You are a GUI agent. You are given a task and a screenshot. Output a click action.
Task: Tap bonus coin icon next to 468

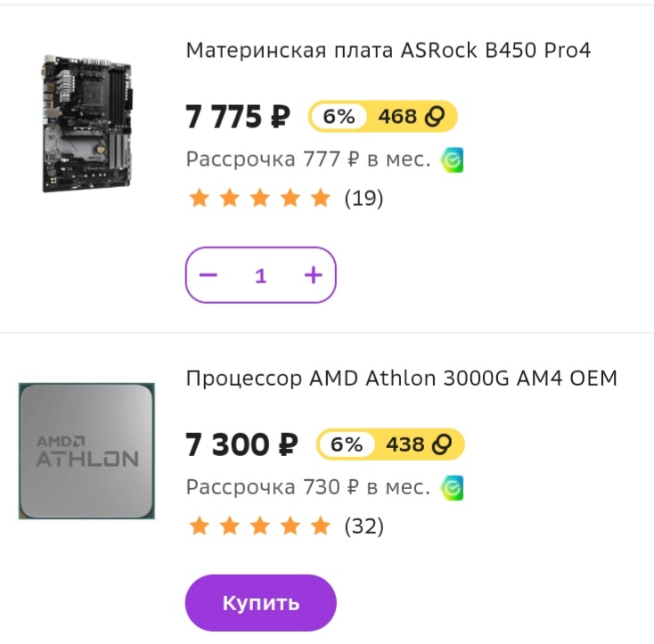pyautogui.click(x=435, y=117)
